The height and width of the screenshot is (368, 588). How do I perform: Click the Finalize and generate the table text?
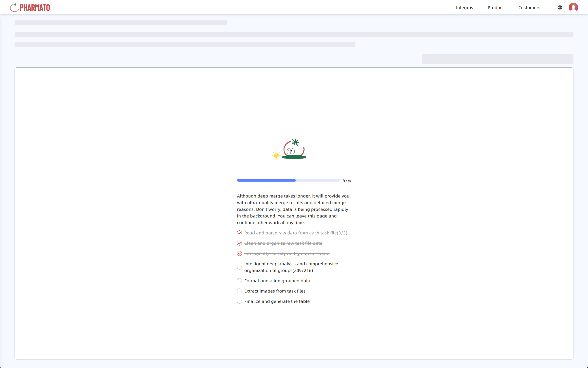[x=277, y=301]
